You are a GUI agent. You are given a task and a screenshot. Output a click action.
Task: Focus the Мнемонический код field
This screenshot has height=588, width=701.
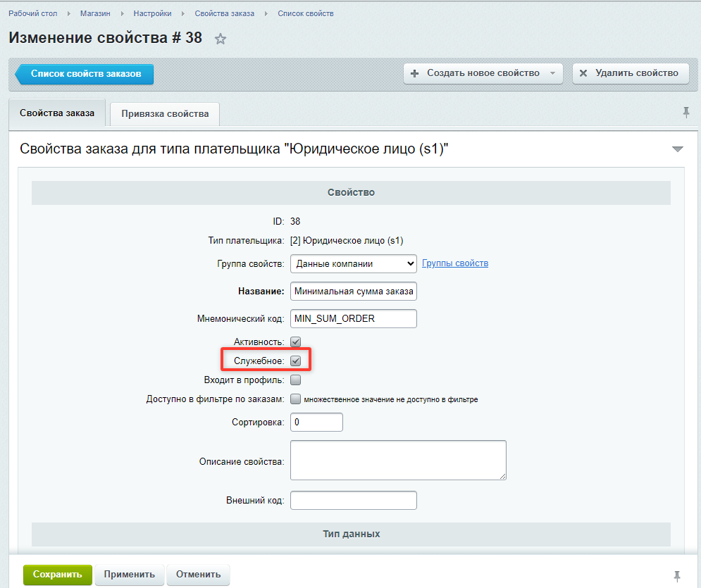pyautogui.click(x=353, y=318)
